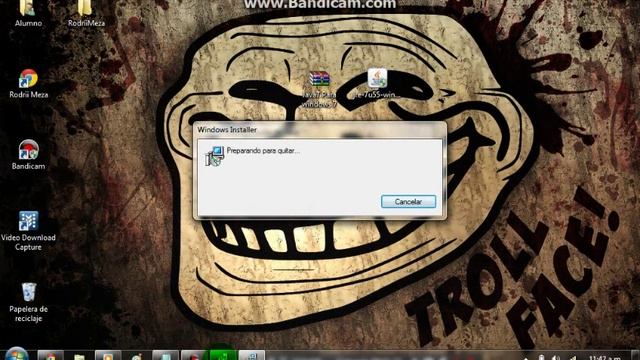Launch the Bandicam desktop shortcut

coord(28,155)
